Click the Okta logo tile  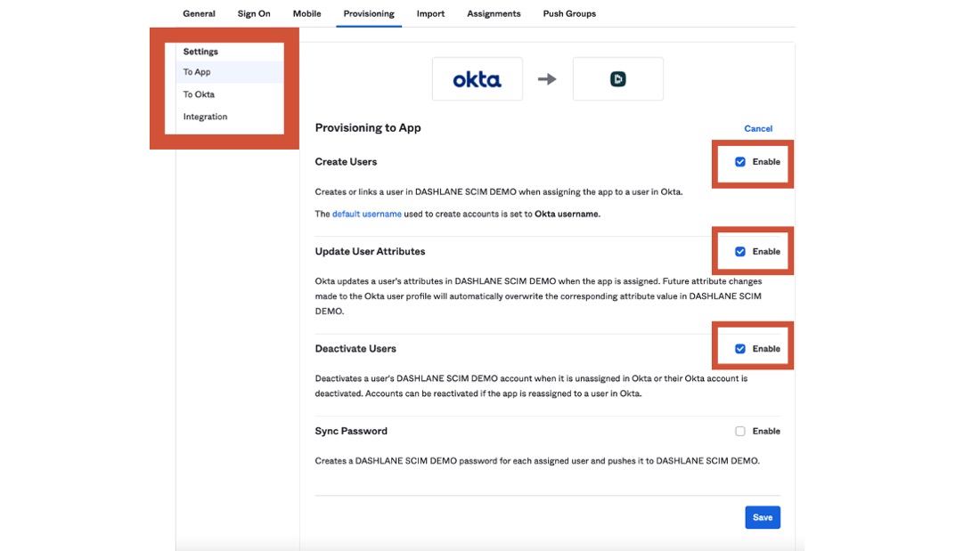click(x=478, y=79)
